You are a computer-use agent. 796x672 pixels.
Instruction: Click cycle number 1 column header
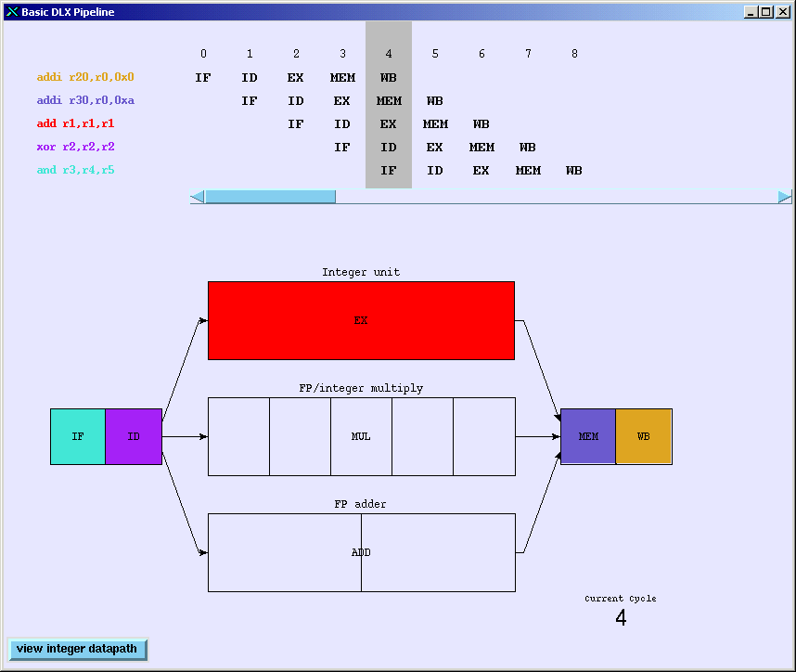[x=250, y=54]
